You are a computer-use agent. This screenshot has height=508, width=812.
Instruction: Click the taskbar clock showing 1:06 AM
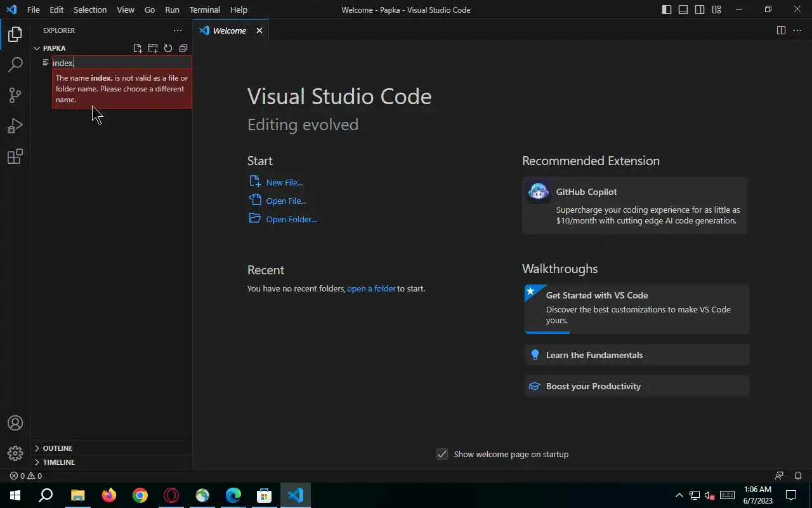coord(757,495)
